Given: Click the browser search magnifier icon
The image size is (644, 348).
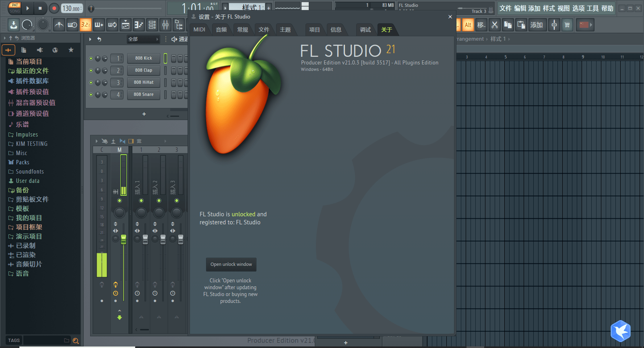Looking at the screenshot, I should coord(75,341).
